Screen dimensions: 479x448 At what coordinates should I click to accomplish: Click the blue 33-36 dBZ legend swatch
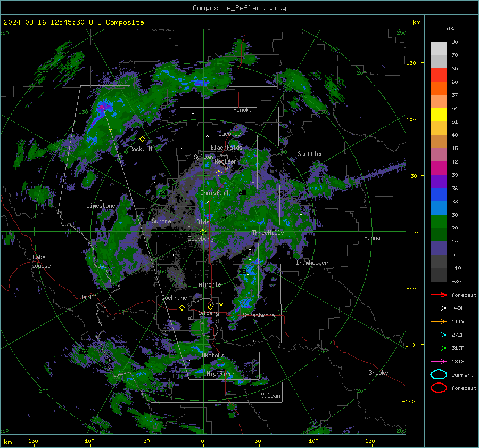[439, 194]
